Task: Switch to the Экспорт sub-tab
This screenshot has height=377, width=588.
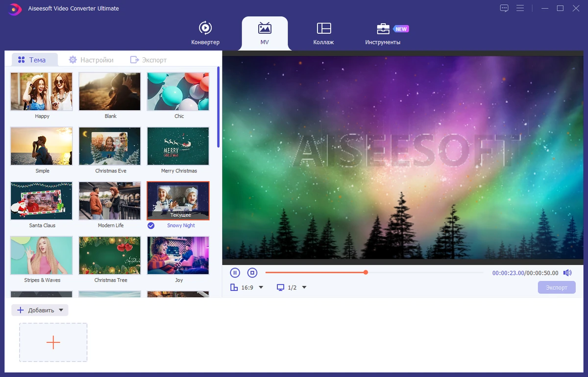Action: click(148, 60)
